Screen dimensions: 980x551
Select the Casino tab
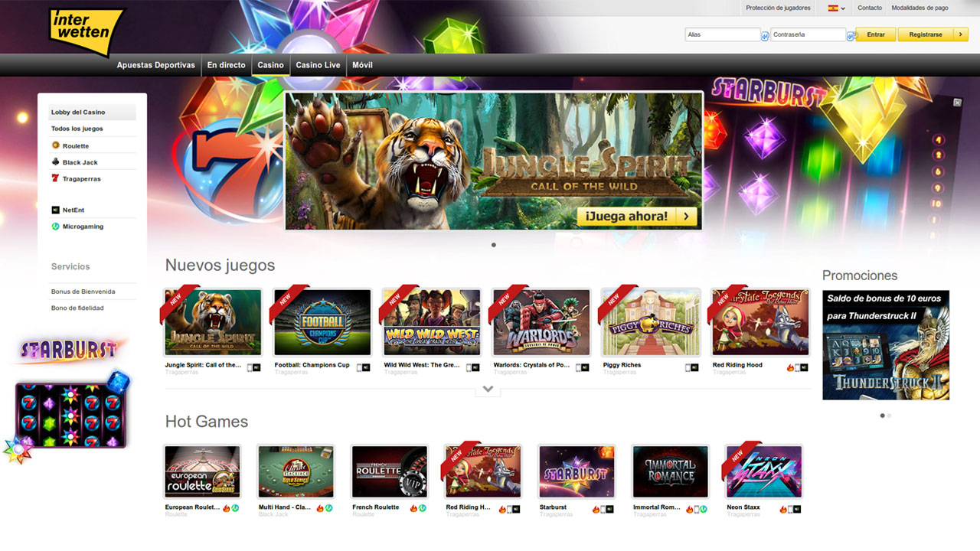[x=270, y=65]
